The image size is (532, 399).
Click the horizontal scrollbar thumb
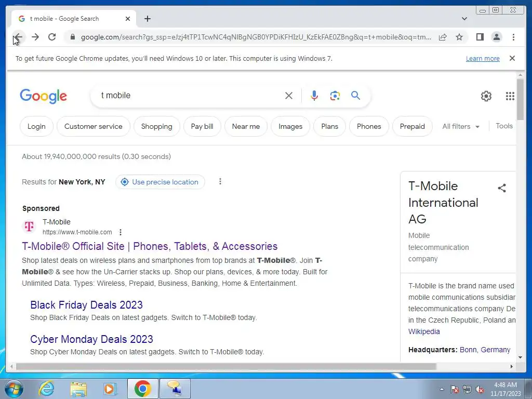coord(226,366)
